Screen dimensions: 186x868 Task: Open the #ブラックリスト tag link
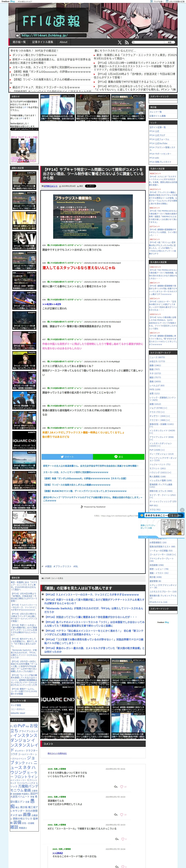(x=62, y=566)
